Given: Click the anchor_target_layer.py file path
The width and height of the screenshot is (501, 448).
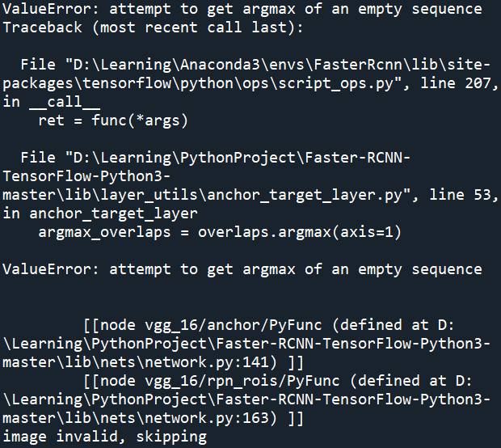Looking at the screenshot, I should coord(207,176).
